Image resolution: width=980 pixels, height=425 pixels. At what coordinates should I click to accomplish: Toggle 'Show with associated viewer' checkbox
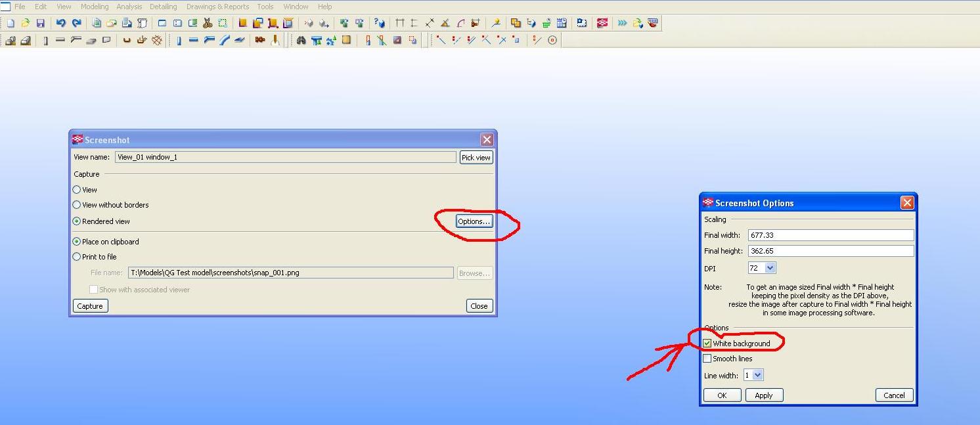(x=93, y=290)
